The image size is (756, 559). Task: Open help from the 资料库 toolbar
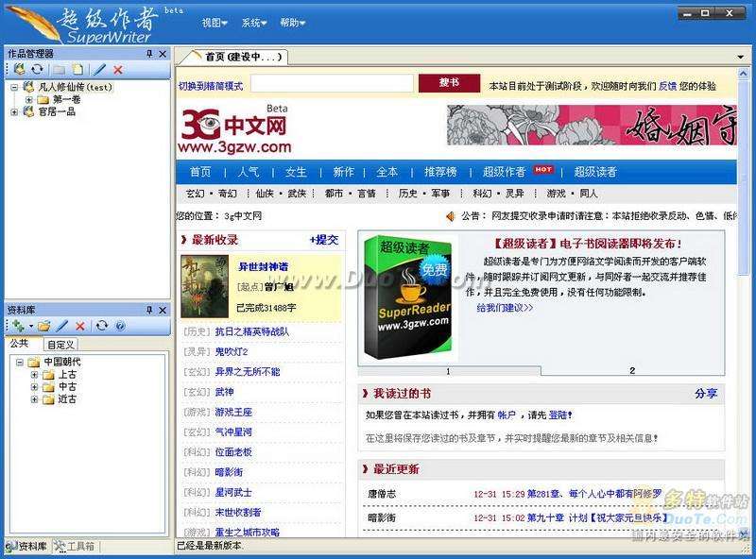120,326
